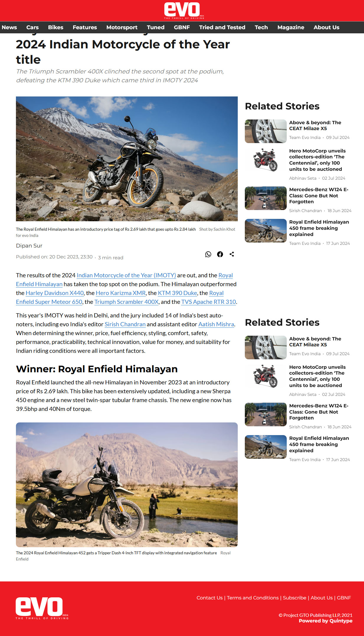Open the Harley Davidson X440 link
The height and width of the screenshot is (636, 364).
click(x=55, y=293)
